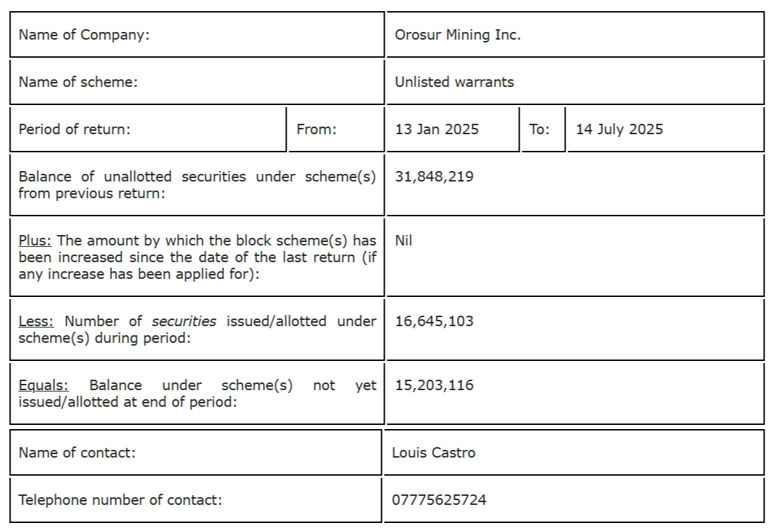777x532 pixels.
Task: Click the "To:" cell
Action: (x=540, y=129)
